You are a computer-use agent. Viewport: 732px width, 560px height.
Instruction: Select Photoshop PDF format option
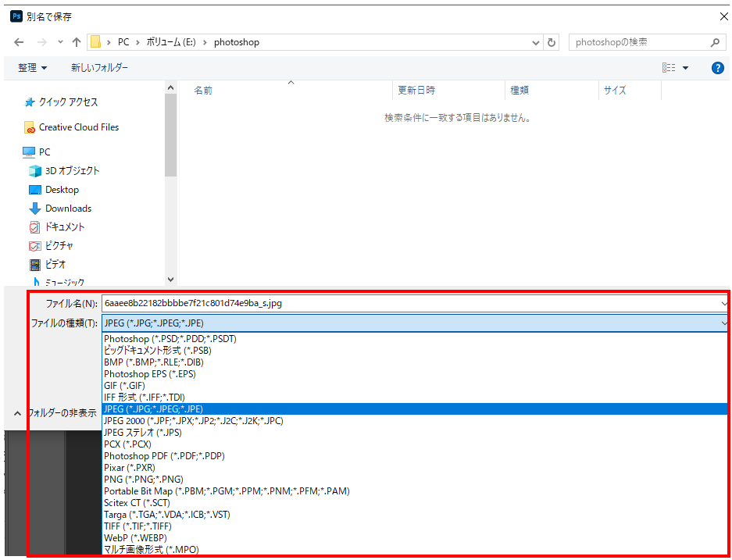(x=165, y=456)
